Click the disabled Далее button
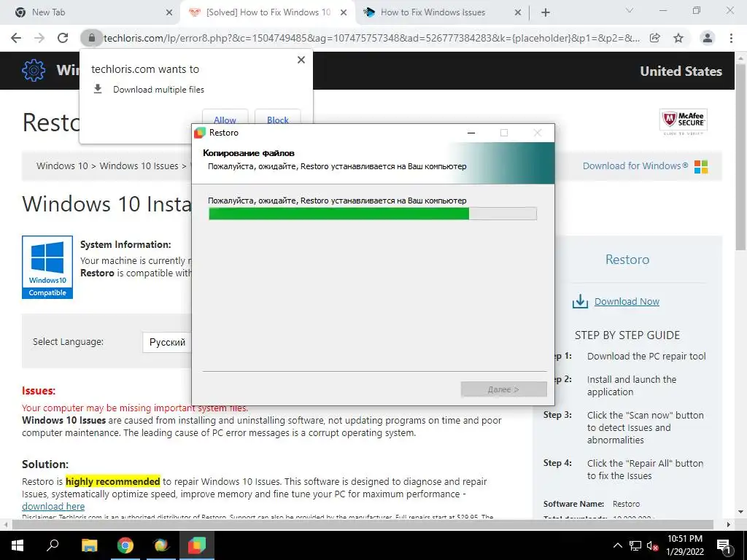Screen dimensions: 747x560 pyautogui.click(x=503, y=389)
